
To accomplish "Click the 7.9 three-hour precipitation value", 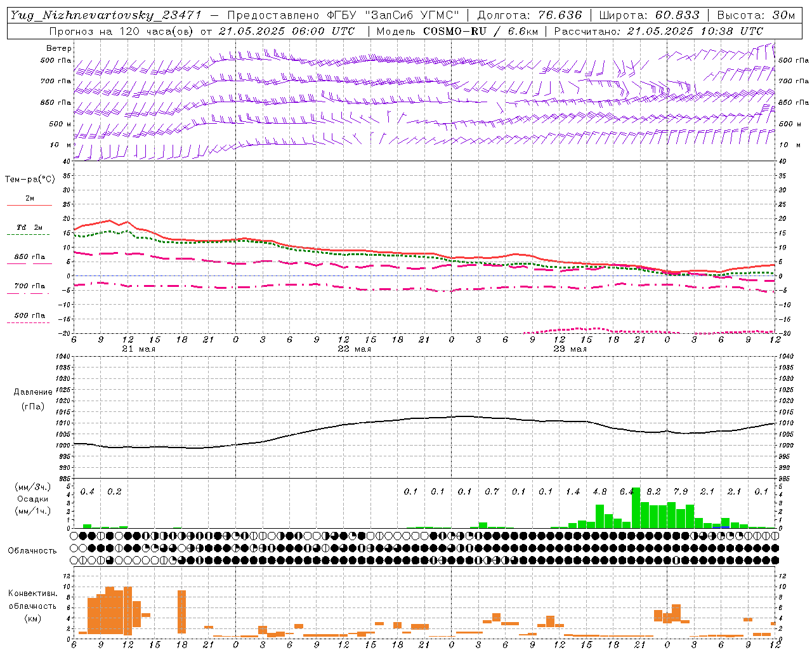I will click(681, 491).
